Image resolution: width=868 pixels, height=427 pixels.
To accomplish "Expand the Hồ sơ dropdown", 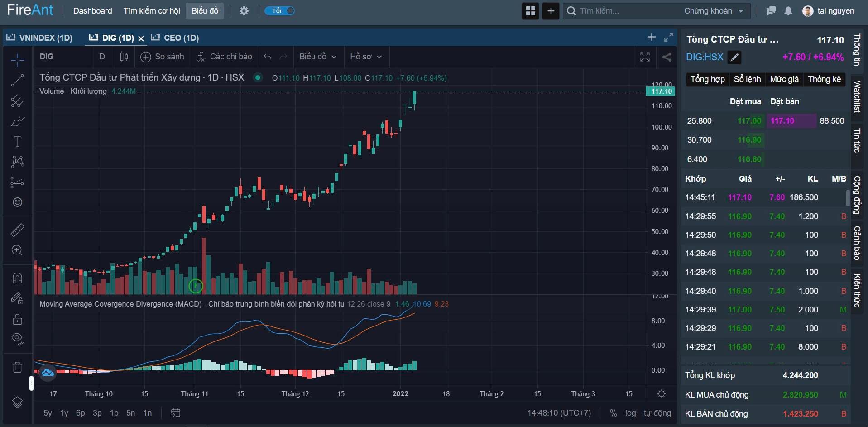I will click(x=366, y=57).
